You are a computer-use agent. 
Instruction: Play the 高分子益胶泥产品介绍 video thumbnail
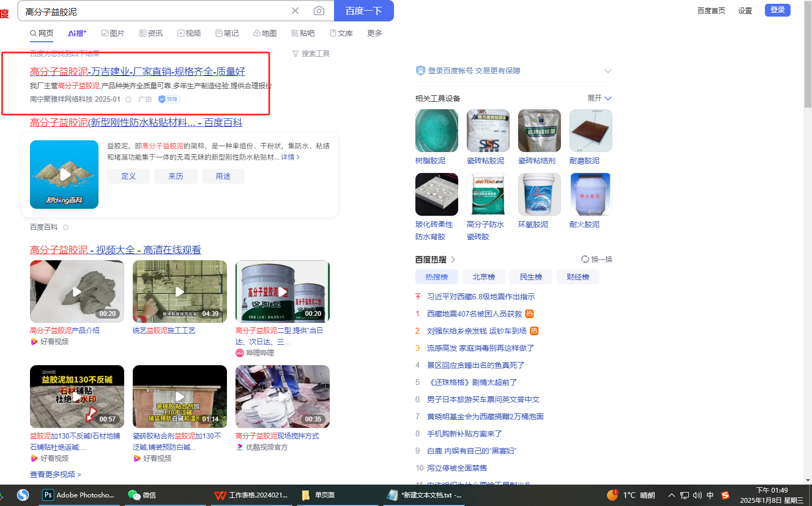[77, 291]
